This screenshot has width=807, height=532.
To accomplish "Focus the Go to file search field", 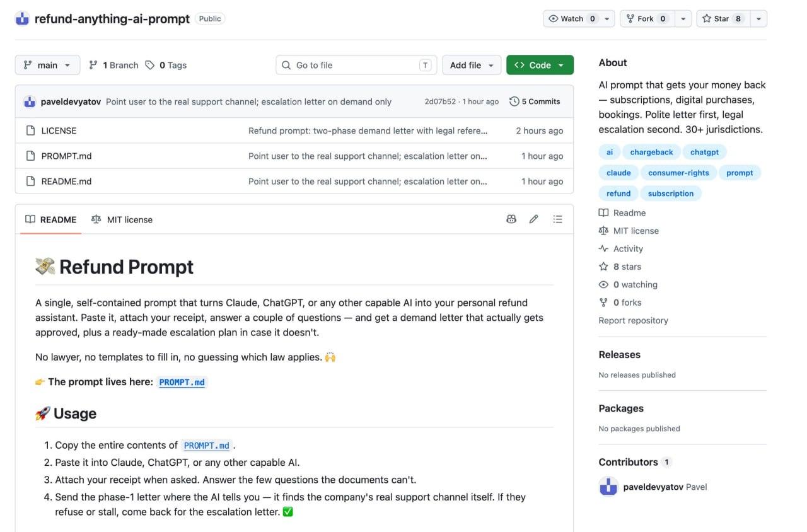I will (356, 65).
